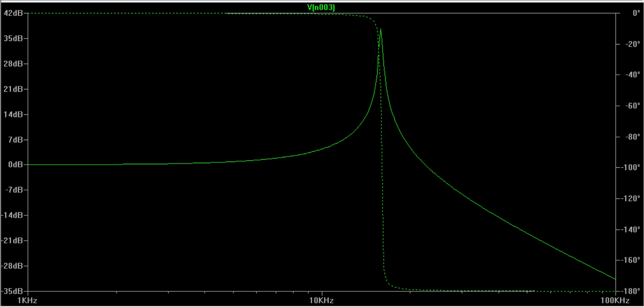Click the V(n003) trace label

click(321, 7)
